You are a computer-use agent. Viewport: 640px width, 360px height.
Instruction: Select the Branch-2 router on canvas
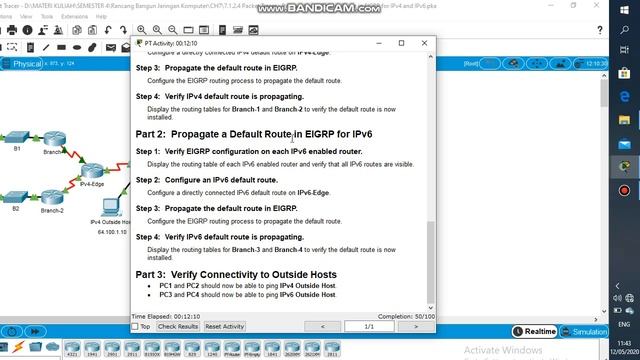52,197
